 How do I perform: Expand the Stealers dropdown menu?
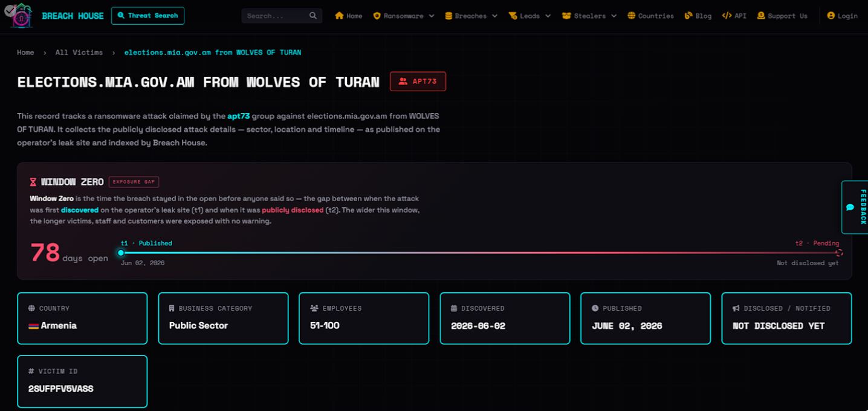tap(589, 16)
